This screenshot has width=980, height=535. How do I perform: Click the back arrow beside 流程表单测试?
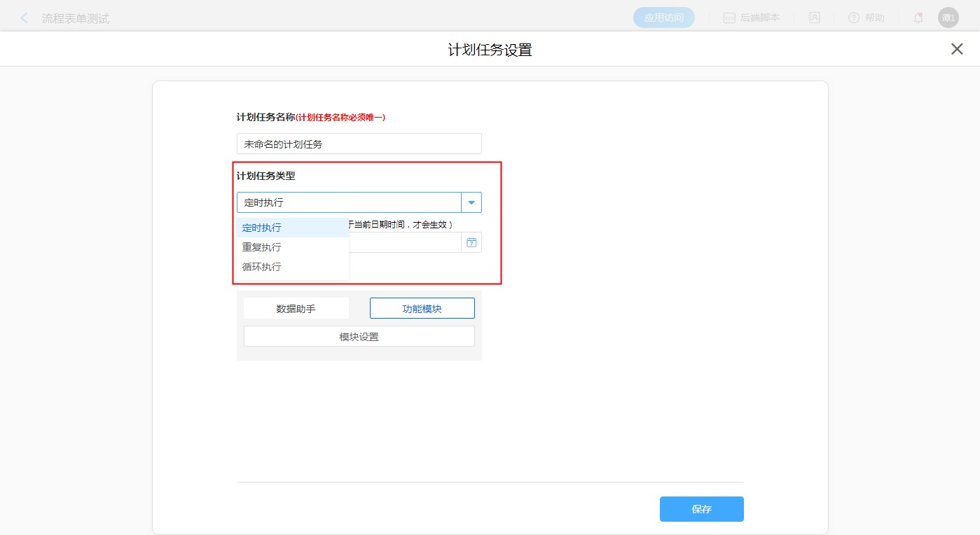25,18
